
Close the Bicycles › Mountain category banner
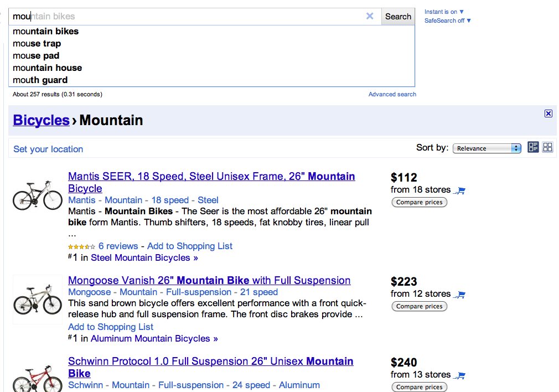[x=548, y=114]
